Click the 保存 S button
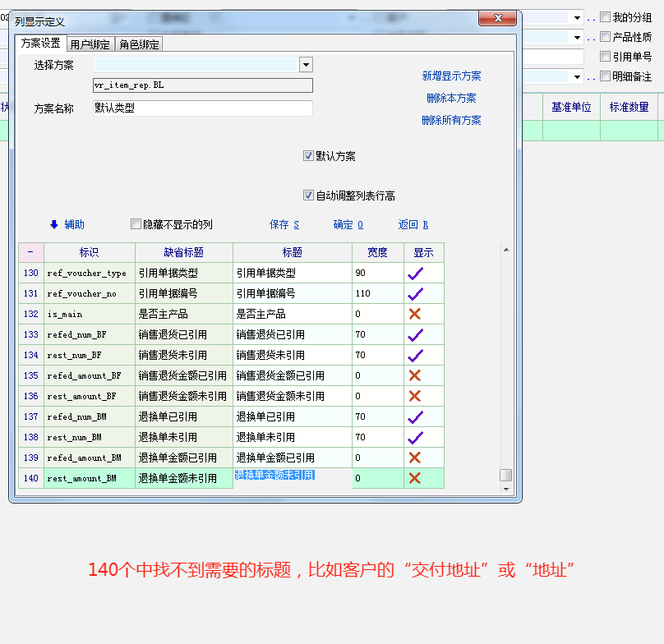664x644 pixels. click(284, 224)
